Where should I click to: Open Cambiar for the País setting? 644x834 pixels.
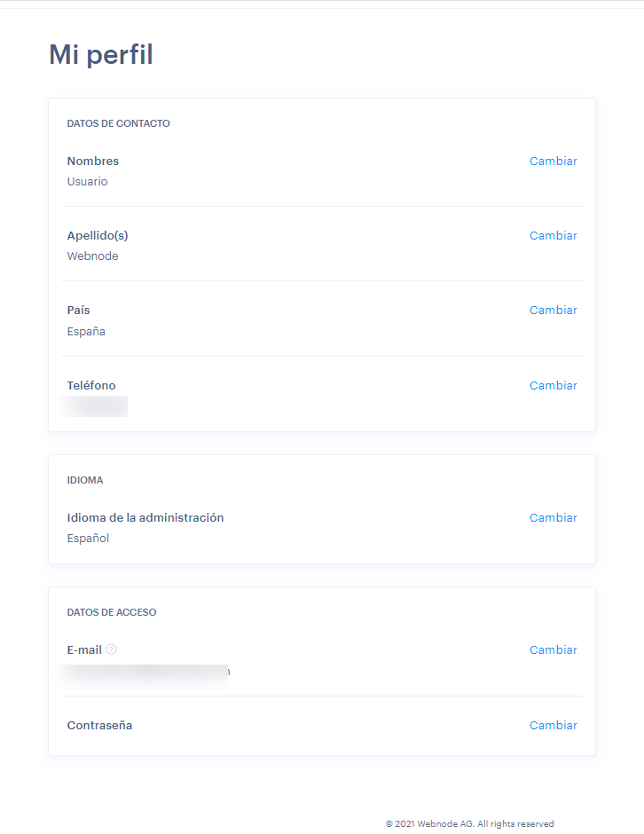click(x=553, y=311)
